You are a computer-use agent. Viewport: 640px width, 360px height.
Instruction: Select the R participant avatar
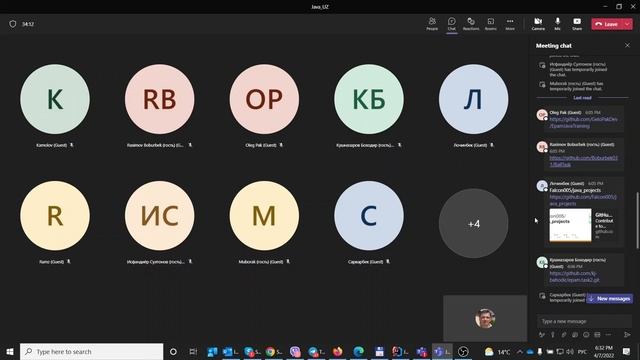55,216
